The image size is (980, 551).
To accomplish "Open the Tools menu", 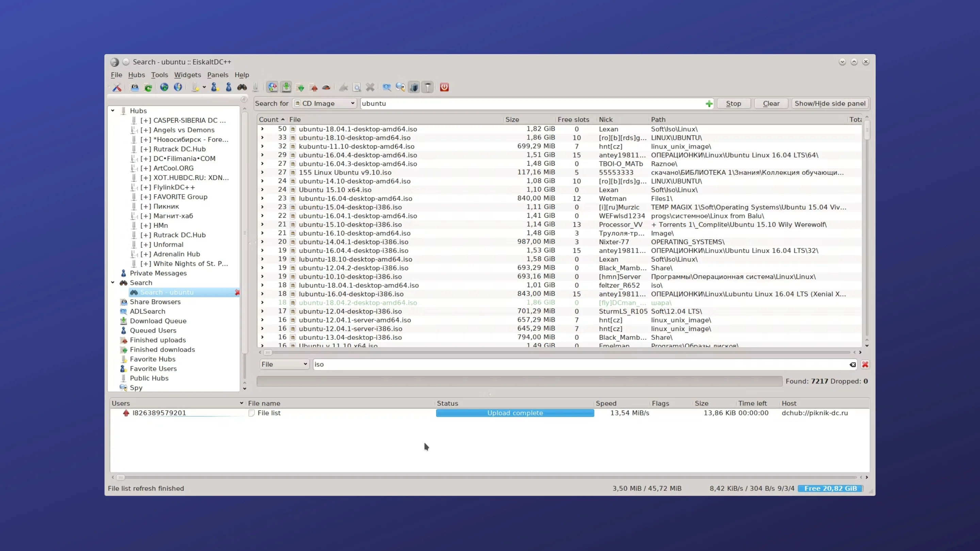I will [x=159, y=75].
